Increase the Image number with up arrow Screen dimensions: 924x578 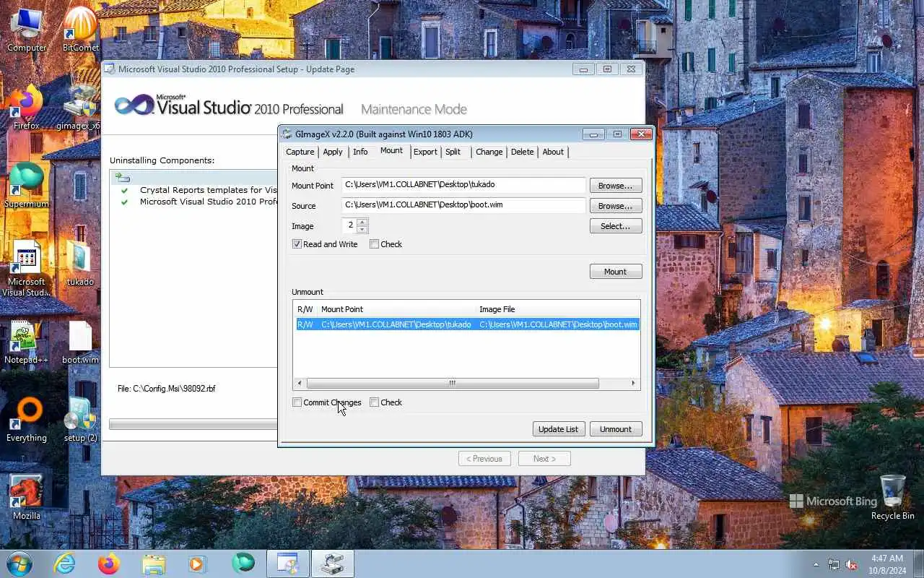click(x=362, y=222)
